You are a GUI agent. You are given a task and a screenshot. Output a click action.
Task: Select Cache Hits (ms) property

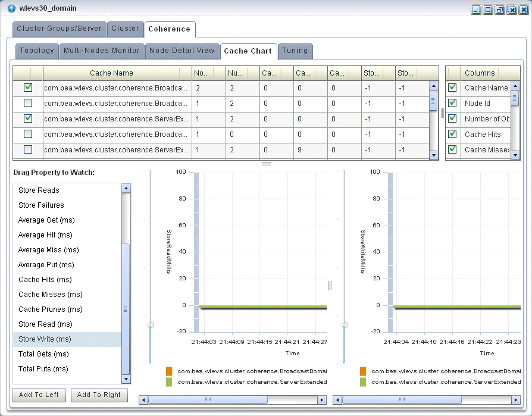click(67, 280)
